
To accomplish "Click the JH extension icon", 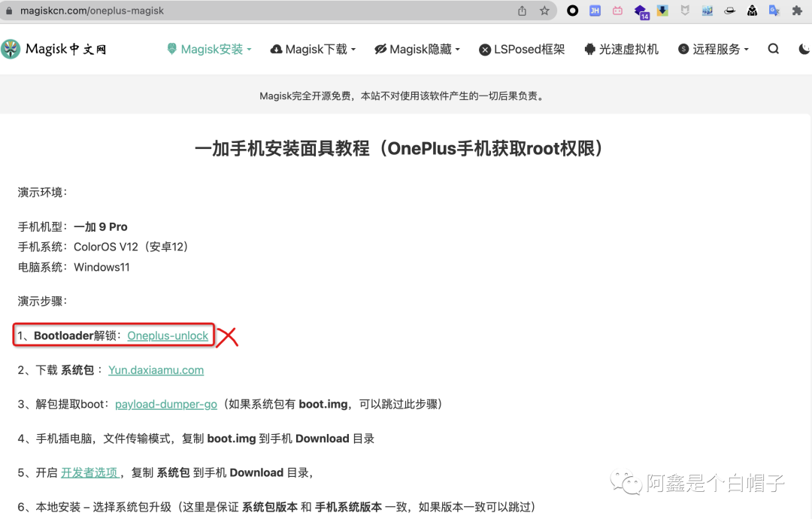I will 595,11.
